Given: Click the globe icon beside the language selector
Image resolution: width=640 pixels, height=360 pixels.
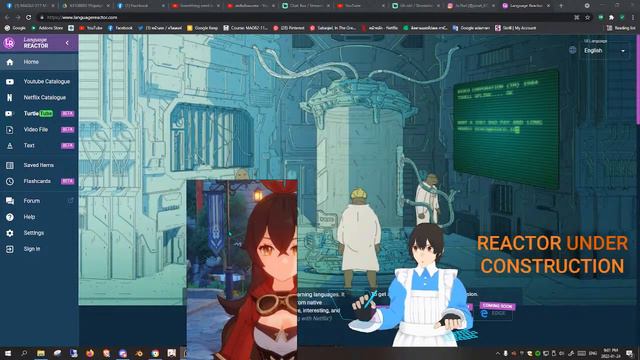Looking at the screenshot, I should pos(572,50).
